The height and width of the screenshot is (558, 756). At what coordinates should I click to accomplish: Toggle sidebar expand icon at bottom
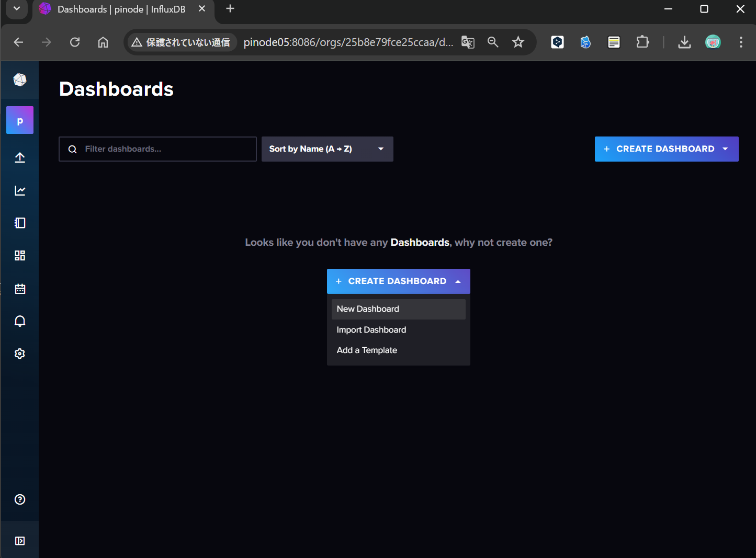(20, 541)
